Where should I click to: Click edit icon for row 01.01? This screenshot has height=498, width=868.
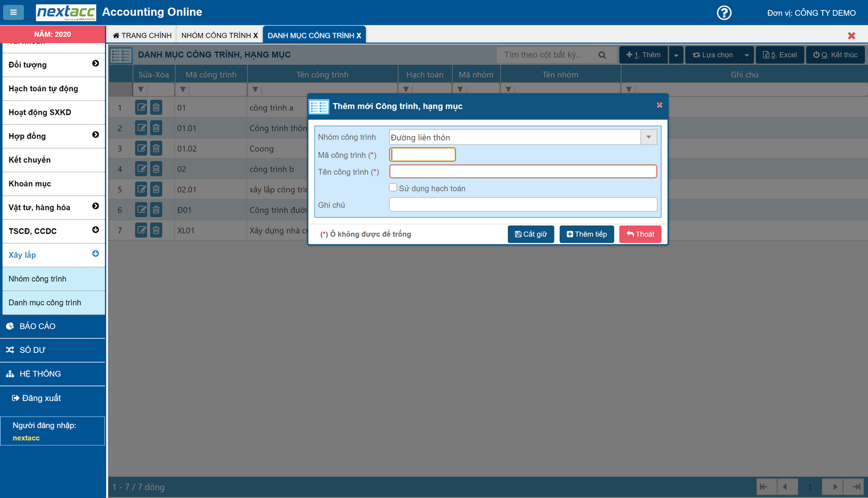(x=141, y=128)
